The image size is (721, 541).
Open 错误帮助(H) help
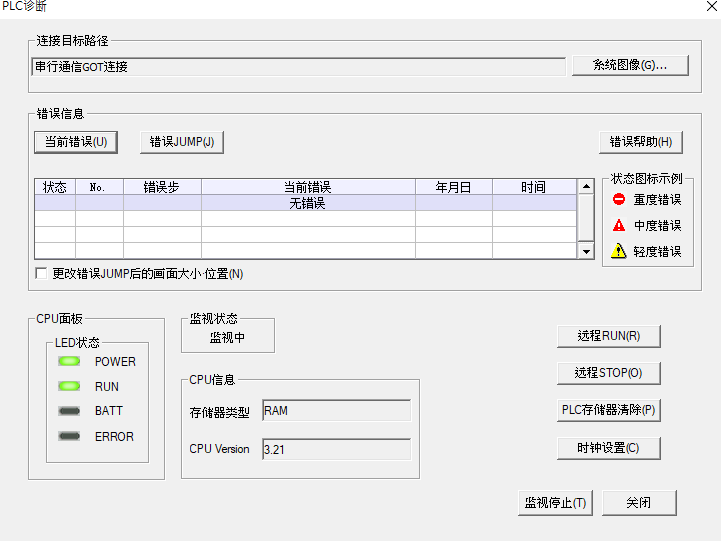click(640, 142)
